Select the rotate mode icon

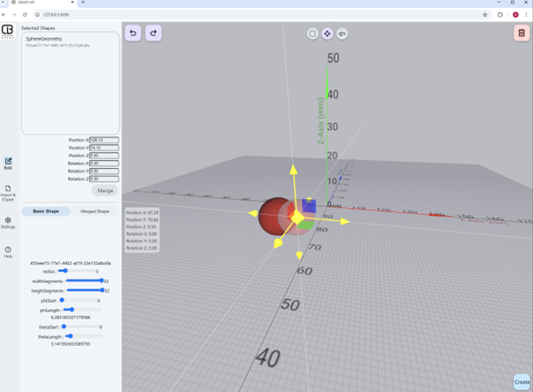coord(342,34)
